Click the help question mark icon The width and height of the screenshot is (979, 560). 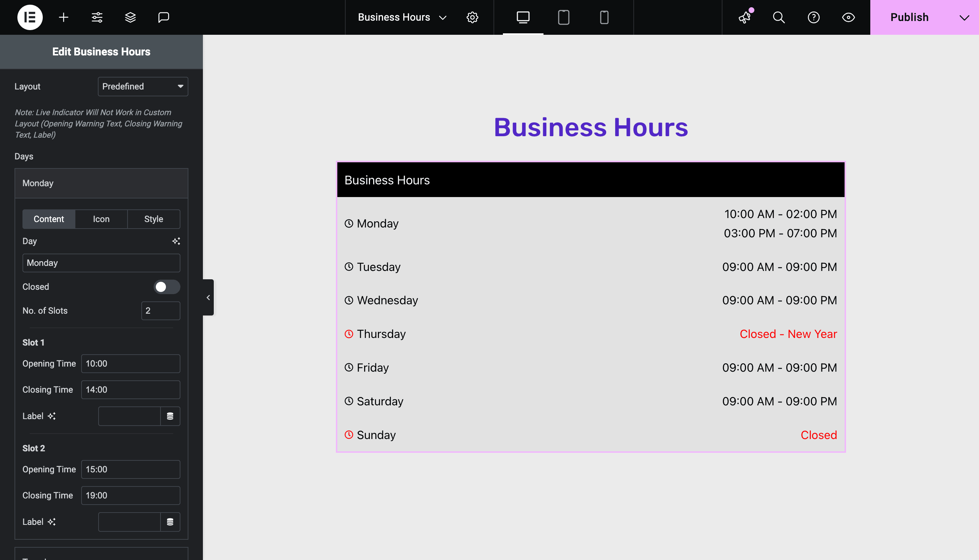[814, 17]
